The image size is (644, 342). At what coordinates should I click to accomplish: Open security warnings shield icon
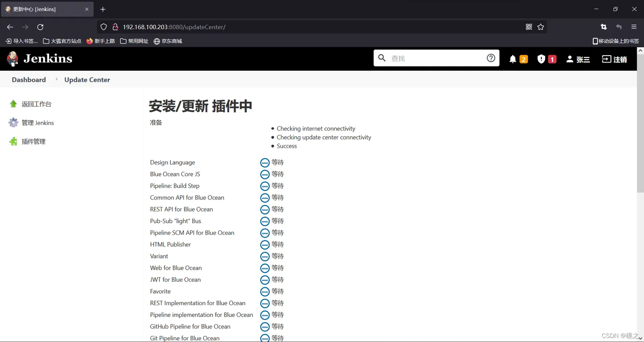(541, 59)
